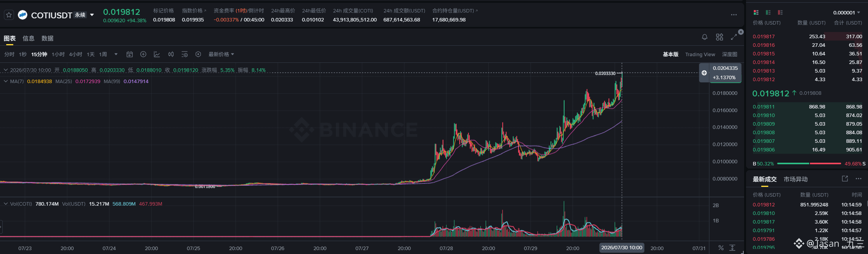Click the 指数价格 label link

(x=194, y=11)
